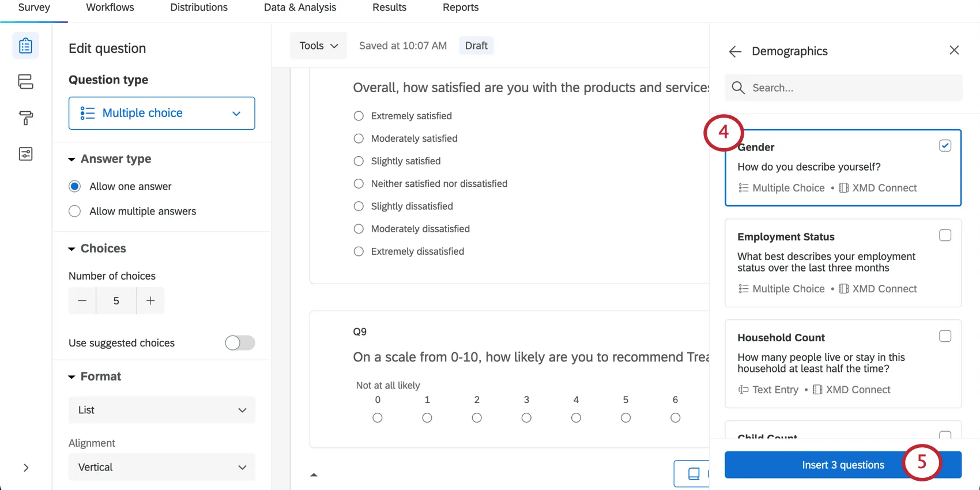Screen dimensions: 980x490
Task: Decrease number of choices with minus
Action: click(x=82, y=301)
